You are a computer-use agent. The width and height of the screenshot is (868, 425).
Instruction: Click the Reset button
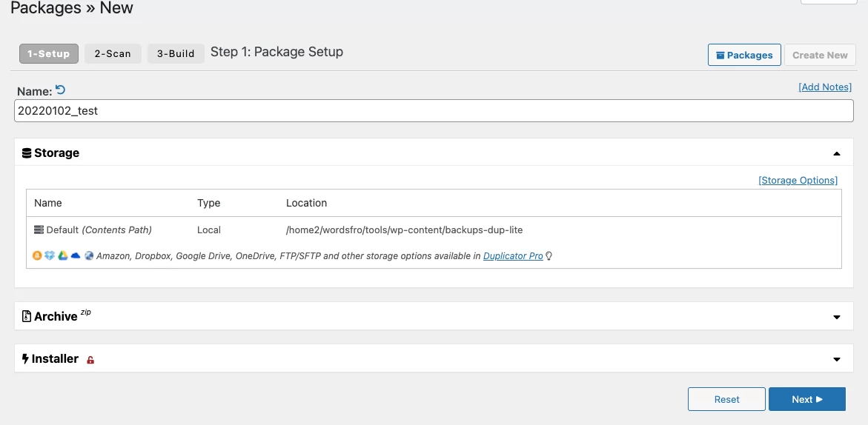[726, 399]
